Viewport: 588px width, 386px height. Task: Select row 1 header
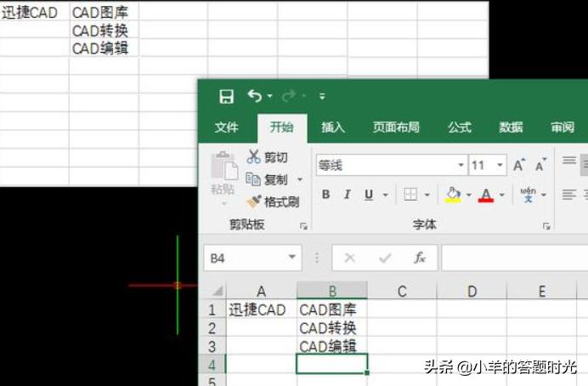point(212,309)
